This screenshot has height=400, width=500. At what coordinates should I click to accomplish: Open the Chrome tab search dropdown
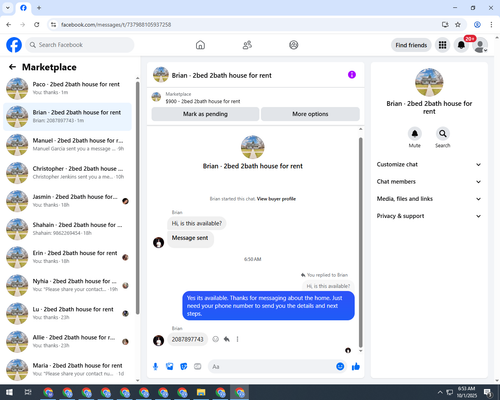pyautogui.click(x=8, y=8)
